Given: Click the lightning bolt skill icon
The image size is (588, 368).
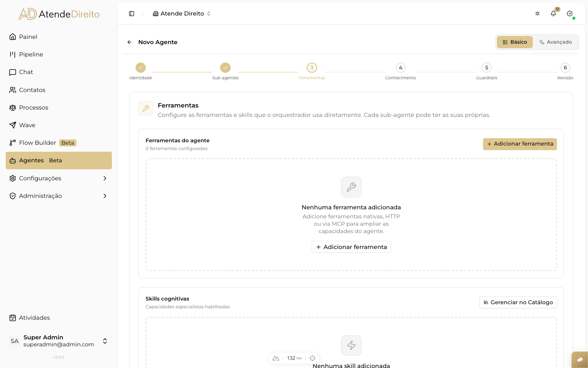Looking at the screenshot, I should [x=351, y=346].
